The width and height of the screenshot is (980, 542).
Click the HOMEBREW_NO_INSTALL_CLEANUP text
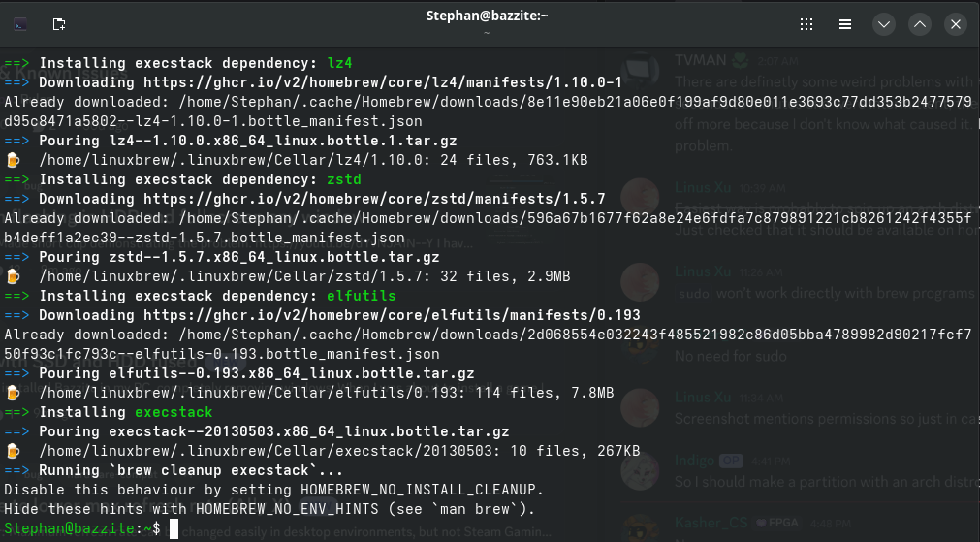(418, 490)
